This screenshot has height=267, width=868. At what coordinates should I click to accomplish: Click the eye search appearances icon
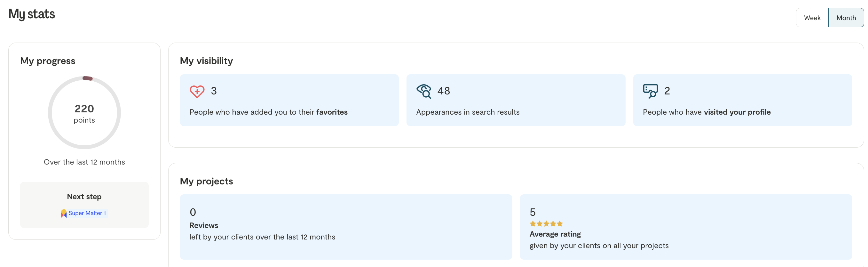pyautogui.click(x=423, y=91)
